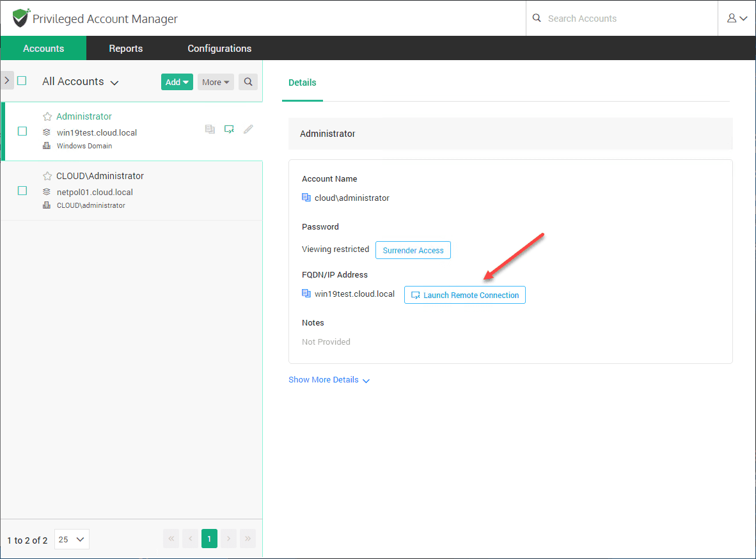The height and width of the screenshot is (559, 756).
Task: Select the Administrator account name
Action: pos(84,116)
